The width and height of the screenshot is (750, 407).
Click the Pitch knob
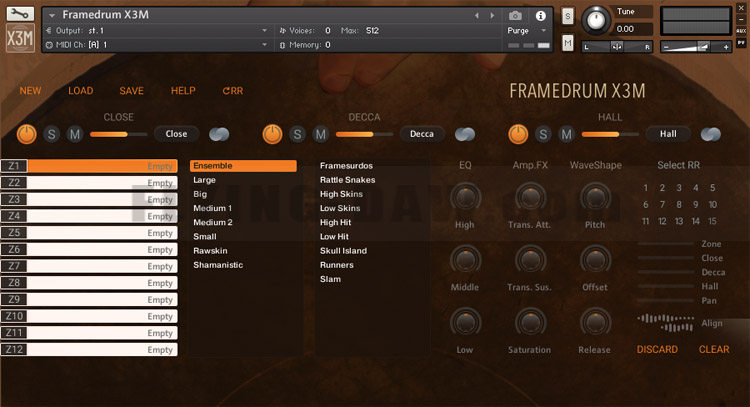tap(595, 197)
